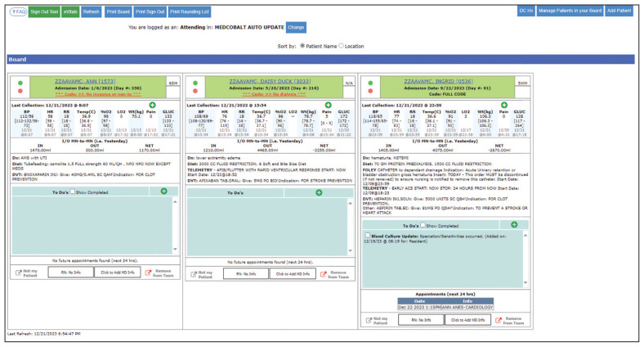Viewport: 644px width, 347px height.
Task: Click the ANN ANES-CARDIOLOGY appointment cell
Action: click(x=467, y=307)
